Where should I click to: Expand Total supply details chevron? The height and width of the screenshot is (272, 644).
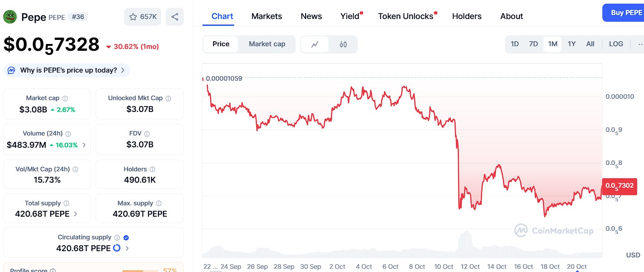pyautogui.click(x=76, y=214)
